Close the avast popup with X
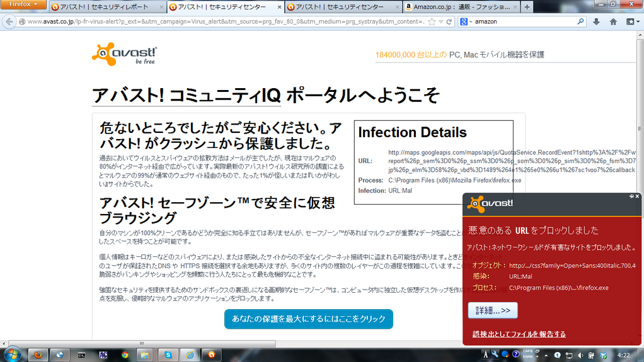This screenshot has width=644, height=362. 638,196
